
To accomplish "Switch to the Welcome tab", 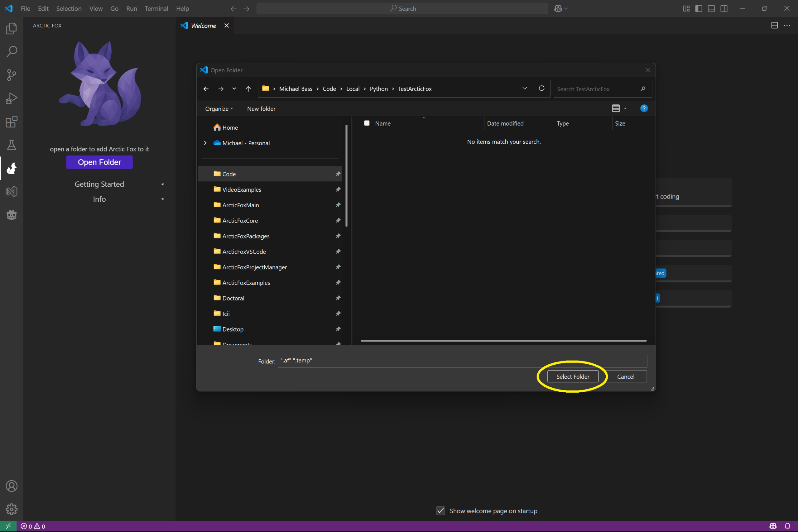I will (203, 26).
